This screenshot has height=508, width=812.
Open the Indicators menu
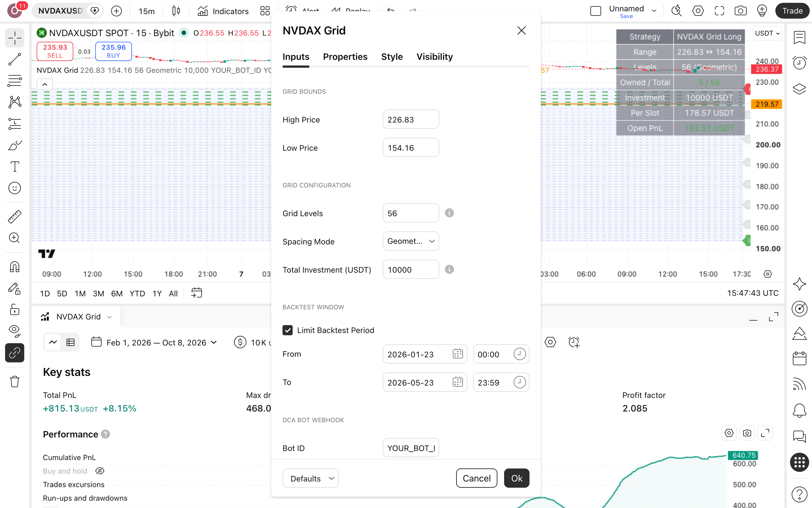(223, 11)
